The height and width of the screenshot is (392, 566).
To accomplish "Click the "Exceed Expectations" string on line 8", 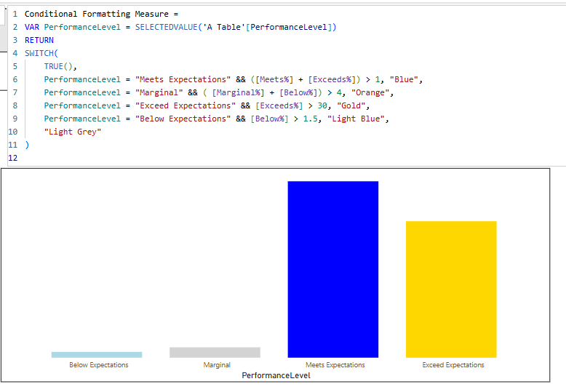I will [186, 105].
